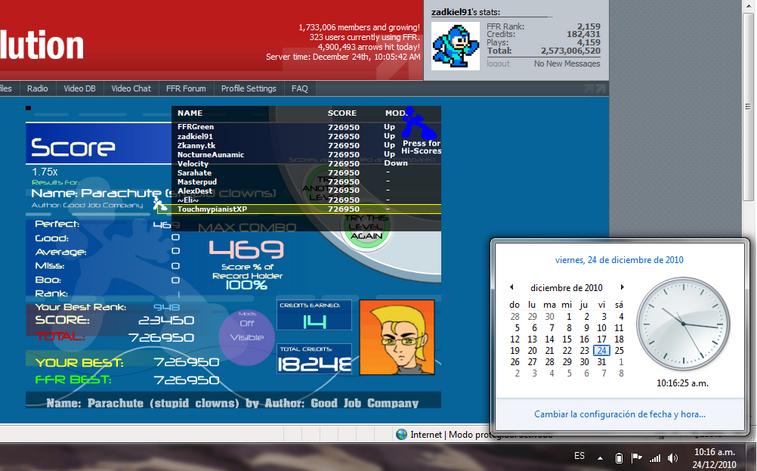Click the network signal tray icon
Screen dimensions: 757x471
click(655, 458)
